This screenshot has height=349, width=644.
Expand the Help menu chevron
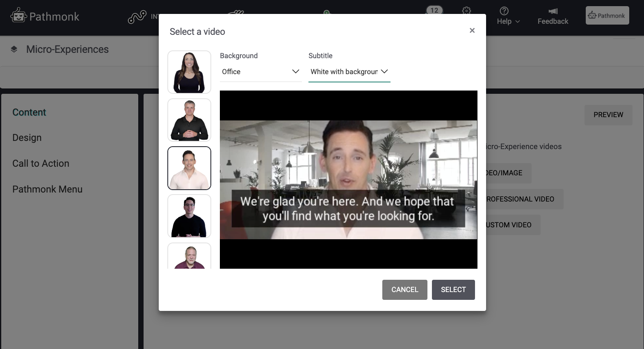pos(518,22)
